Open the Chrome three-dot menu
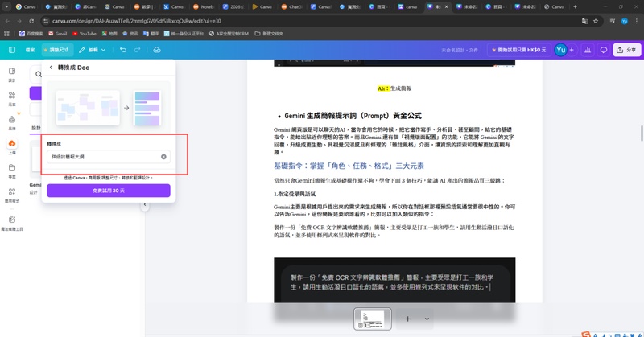The width and height of the screenshot is (644, 337). pos(637,21)
